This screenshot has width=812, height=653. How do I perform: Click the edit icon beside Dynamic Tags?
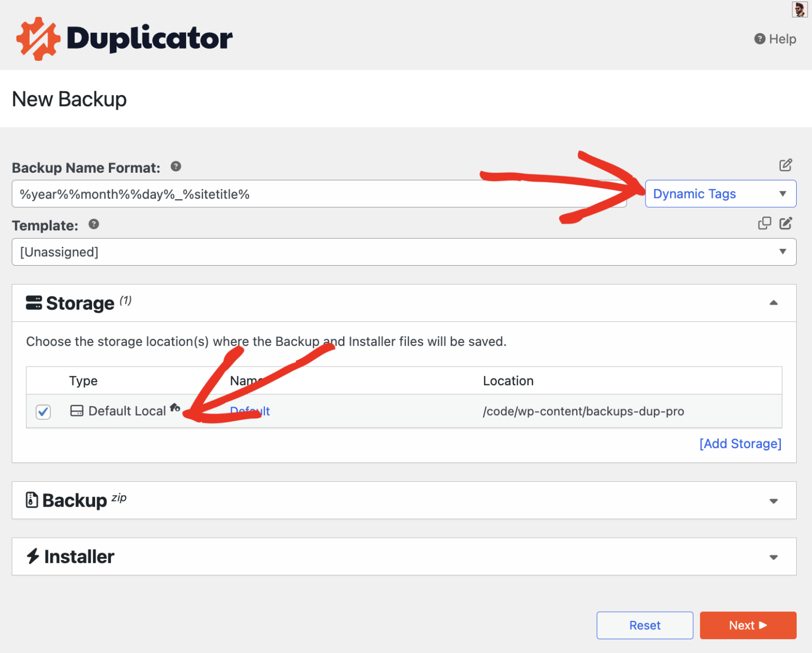786,165
